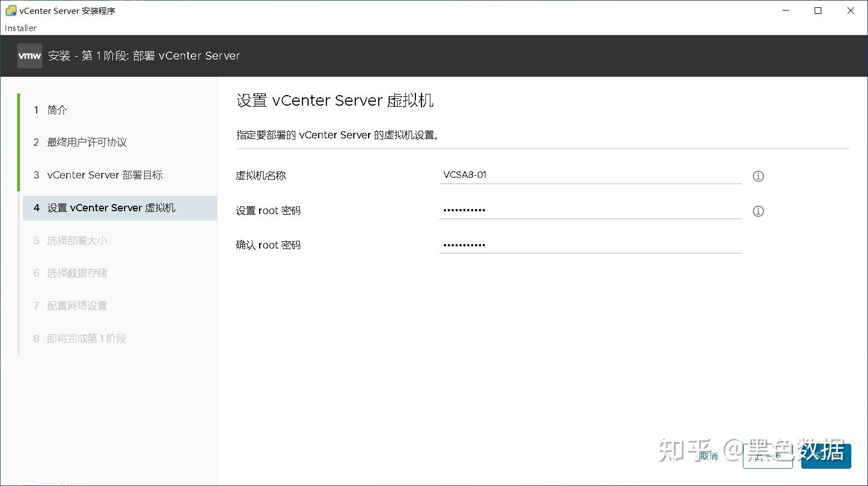Screen dimensions: 868x486
Task: Select step 6 选择数据存储
Action: click(x=77, y=273)
